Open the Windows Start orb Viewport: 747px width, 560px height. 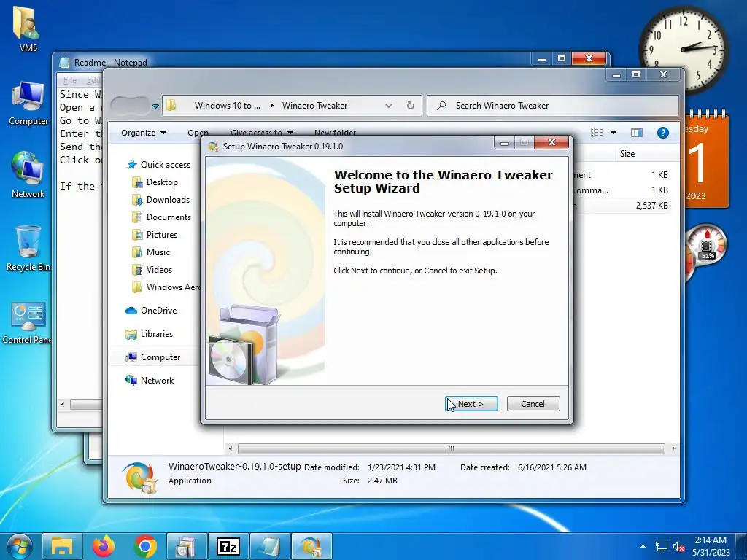19,546
